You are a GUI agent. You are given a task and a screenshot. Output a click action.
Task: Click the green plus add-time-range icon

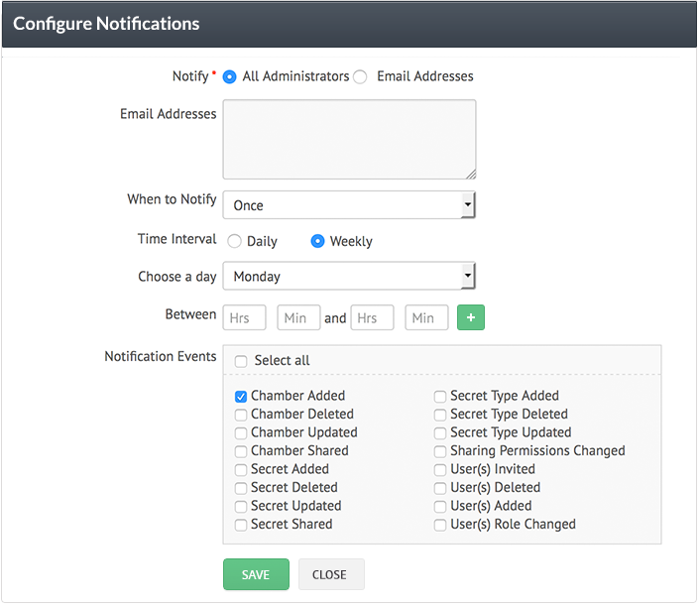(470, 317)
